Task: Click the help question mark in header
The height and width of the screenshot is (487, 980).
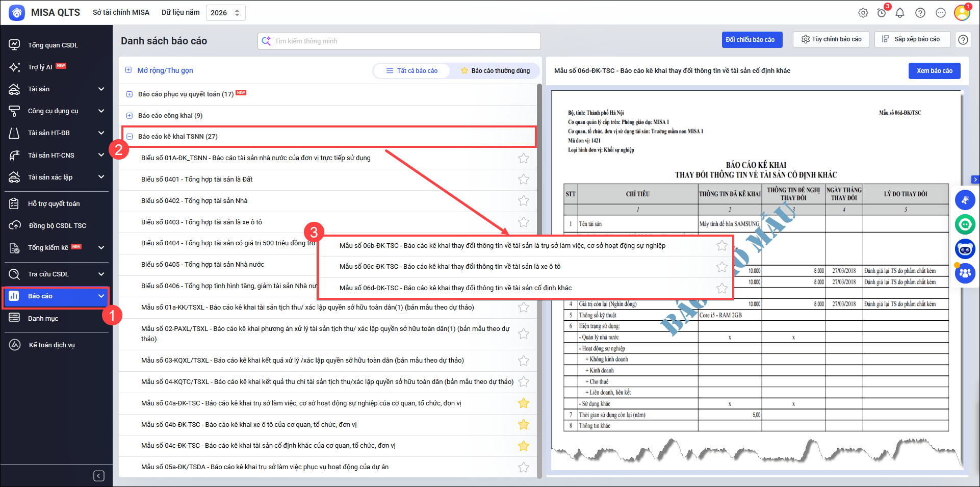Action: pyautogui.click(x=920, y=13)
